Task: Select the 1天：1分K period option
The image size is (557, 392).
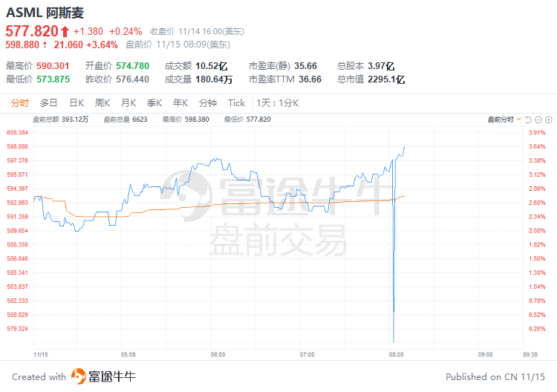Action: [278, 103]
